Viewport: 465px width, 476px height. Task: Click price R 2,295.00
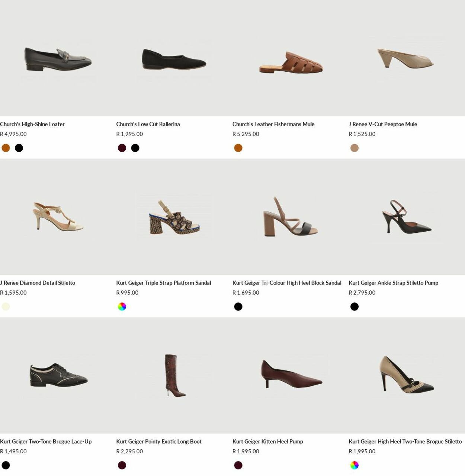pyautogui.click(x=129, y=451)
